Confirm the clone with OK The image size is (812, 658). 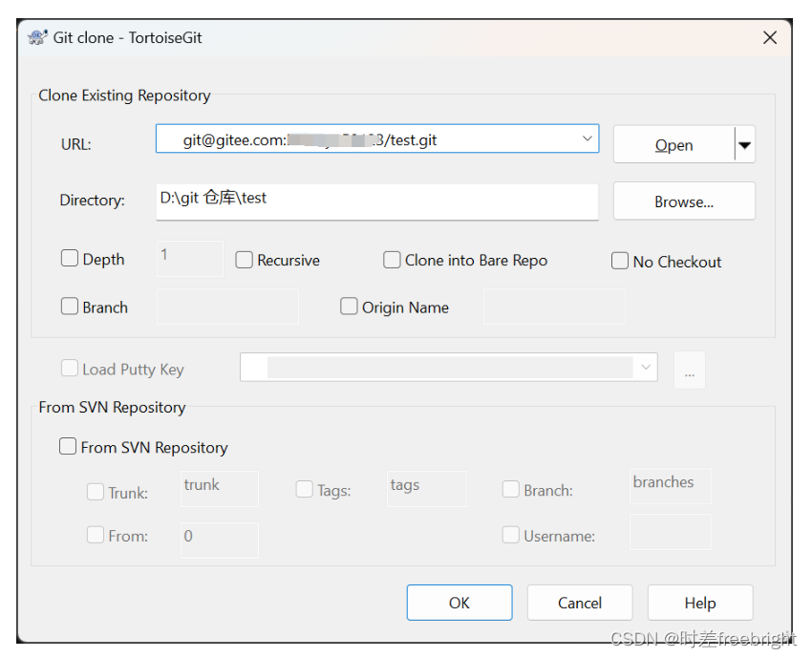(x=459, y=603)
